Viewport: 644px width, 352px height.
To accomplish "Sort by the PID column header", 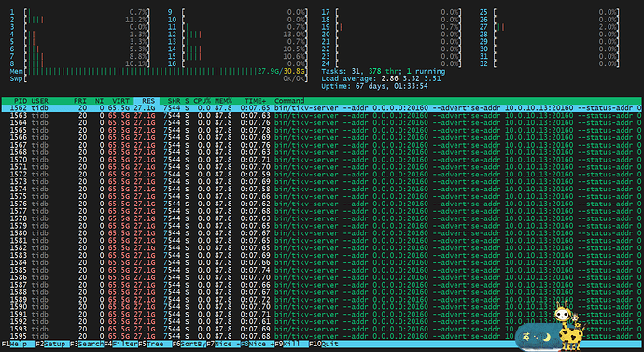I will coord(21,101).
